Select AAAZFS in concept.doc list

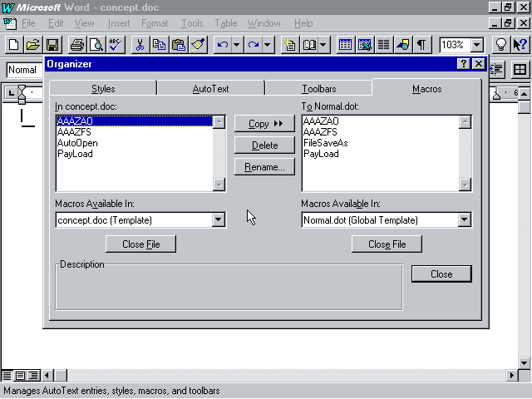click(x=135, y=132)
